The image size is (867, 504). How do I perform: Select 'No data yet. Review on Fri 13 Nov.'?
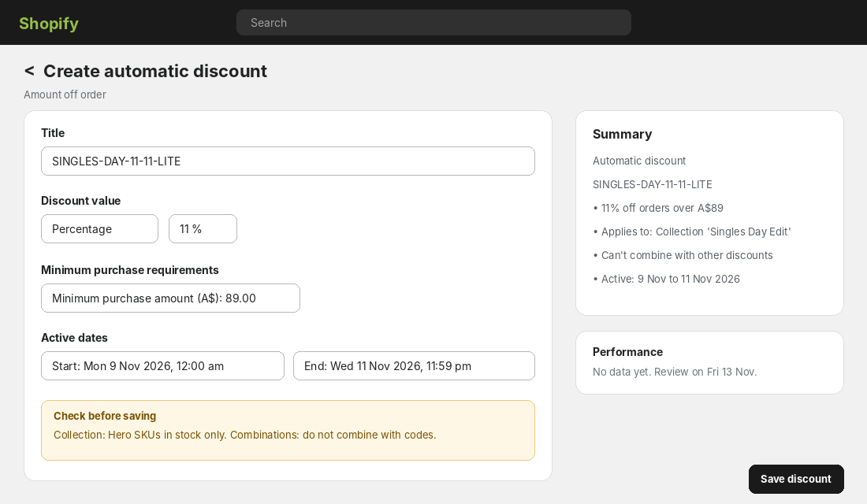(x=675, y=372)
